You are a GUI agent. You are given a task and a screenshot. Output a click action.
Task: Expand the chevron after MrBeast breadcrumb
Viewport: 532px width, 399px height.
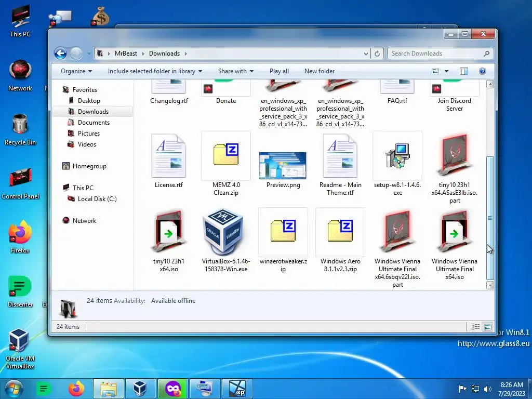point(143,54)
